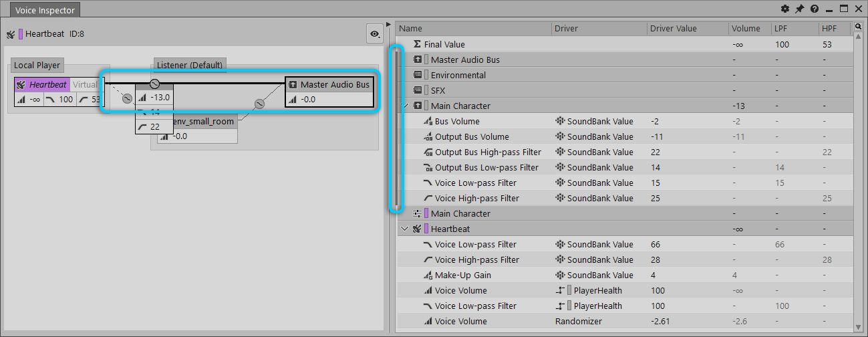Pin the Voice Inspector view

[800, 9]
